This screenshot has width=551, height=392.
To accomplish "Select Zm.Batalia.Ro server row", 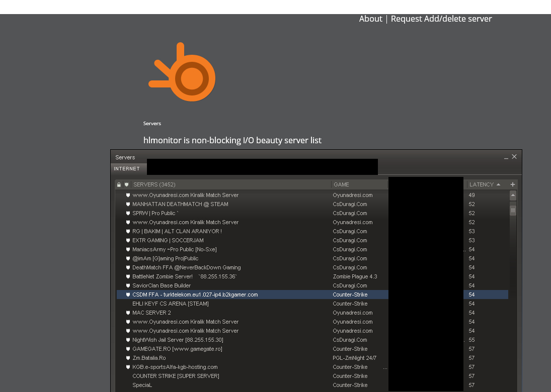I will tap(312, 358).
